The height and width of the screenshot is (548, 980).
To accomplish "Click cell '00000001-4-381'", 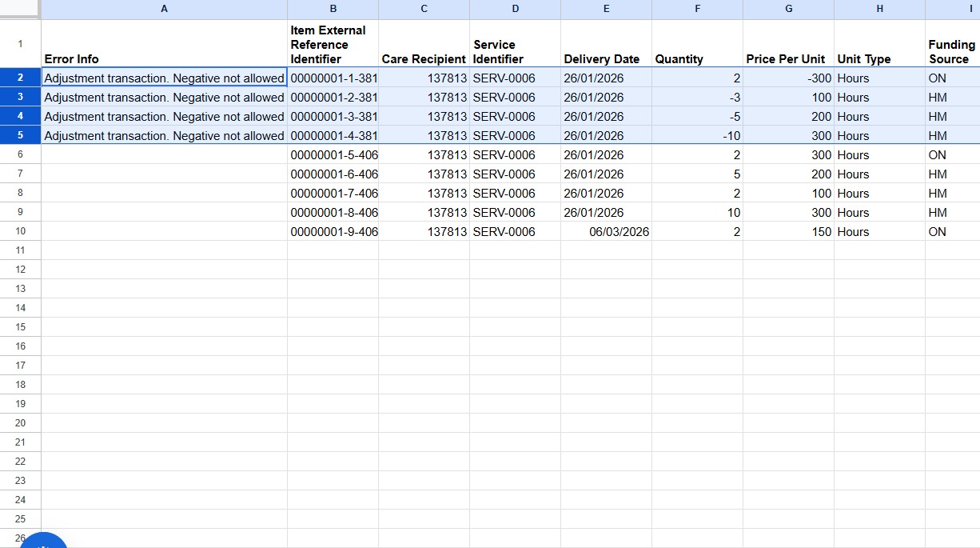I will tap(333, 136).
